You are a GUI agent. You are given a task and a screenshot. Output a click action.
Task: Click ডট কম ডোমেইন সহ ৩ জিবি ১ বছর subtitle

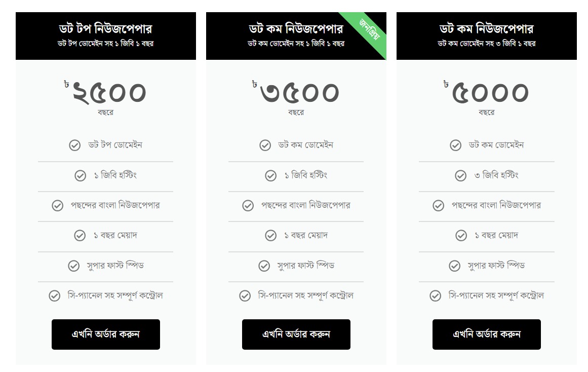pyautogui.click(x=486, y=44)
